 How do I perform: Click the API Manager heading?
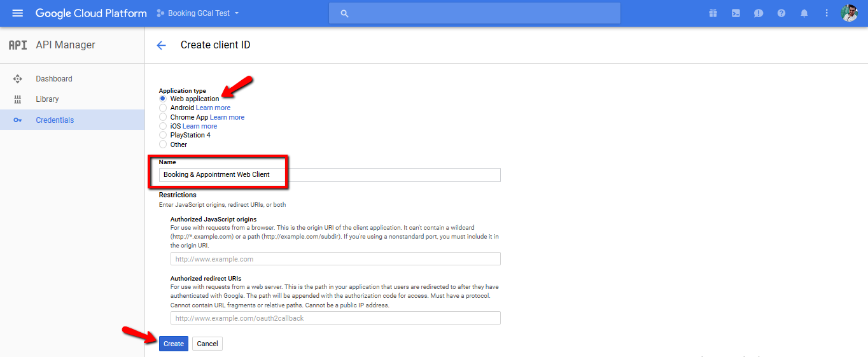66,45
